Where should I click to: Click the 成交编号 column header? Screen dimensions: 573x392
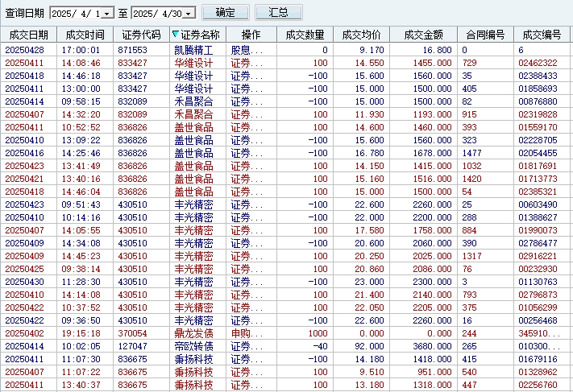pos(542,35)
